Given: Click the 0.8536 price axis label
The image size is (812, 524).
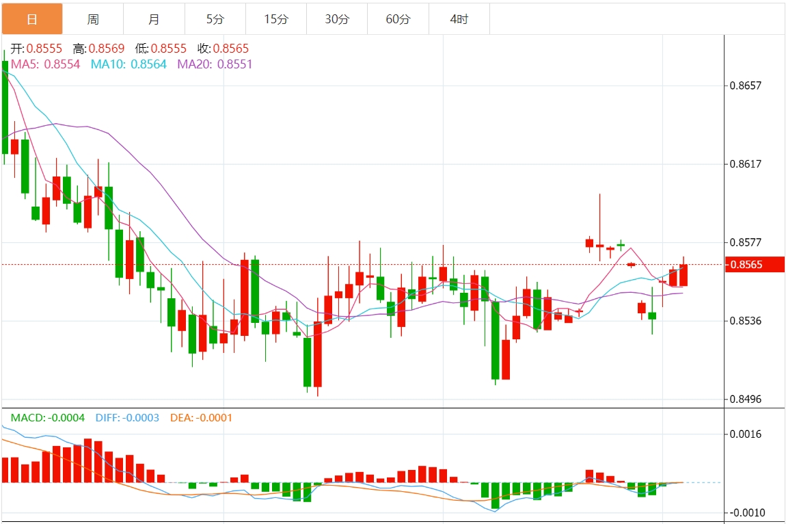Looking at the screenshot, I should 745,321.
